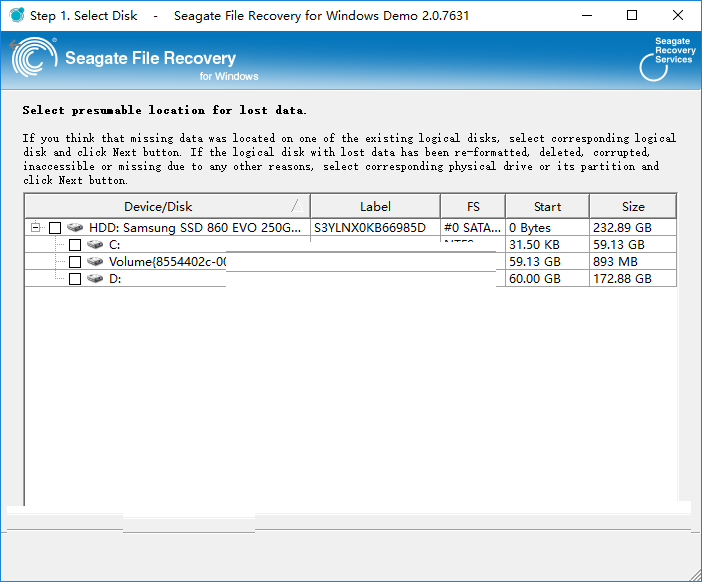Sort by the Label column header

point(375,206)
